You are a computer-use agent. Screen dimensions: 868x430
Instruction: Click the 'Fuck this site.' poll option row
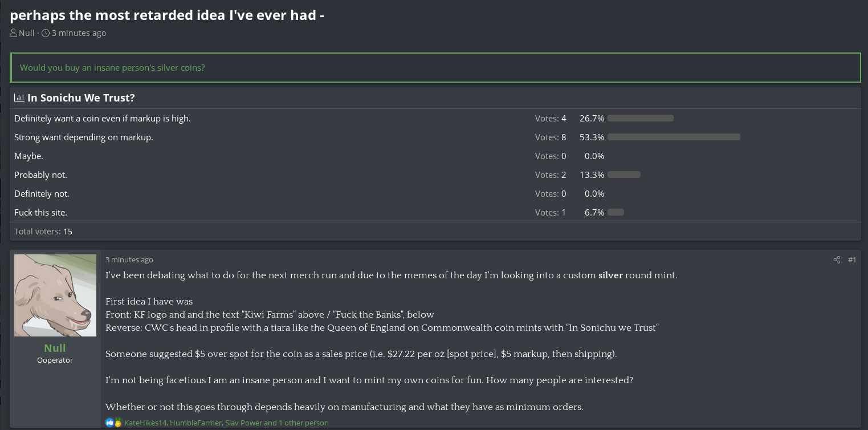pos(435,212)
